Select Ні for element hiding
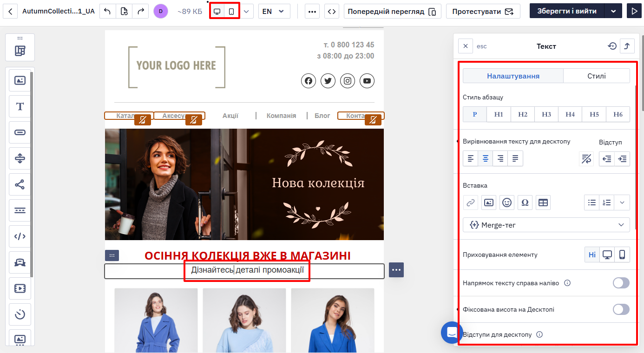Viewport: 644px width, 353px height. 592,255
